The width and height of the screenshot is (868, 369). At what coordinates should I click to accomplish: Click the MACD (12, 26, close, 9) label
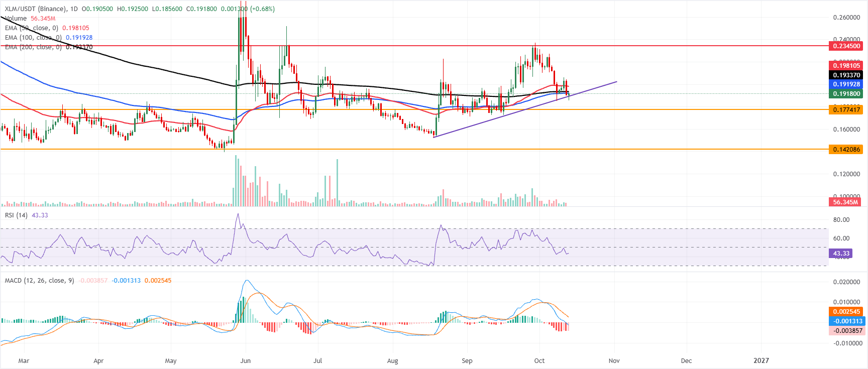pyautogui.click(x=40, y=281)
